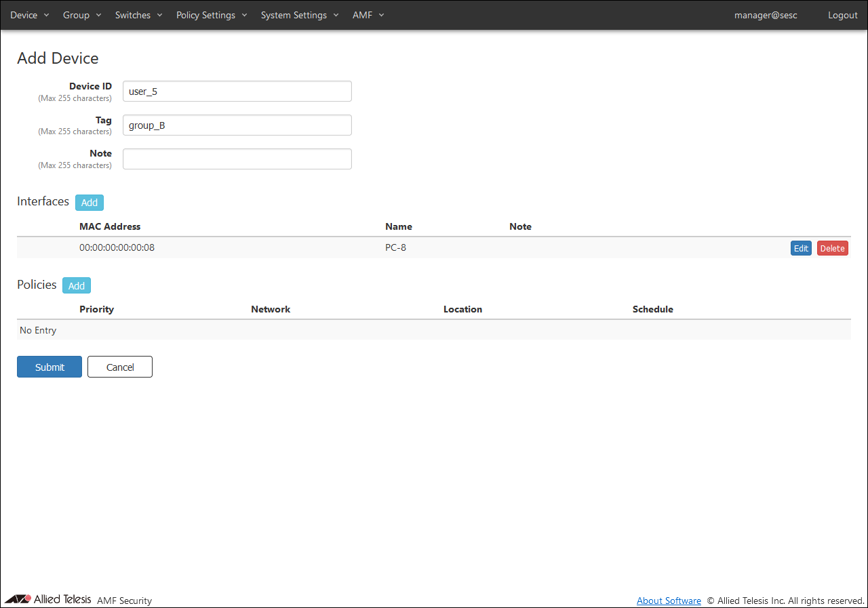Viewport: 868px width, 608px height.
Task: Select the MAC address 00:00:00:00:00:08 row
Action: (x=117, y=248)
